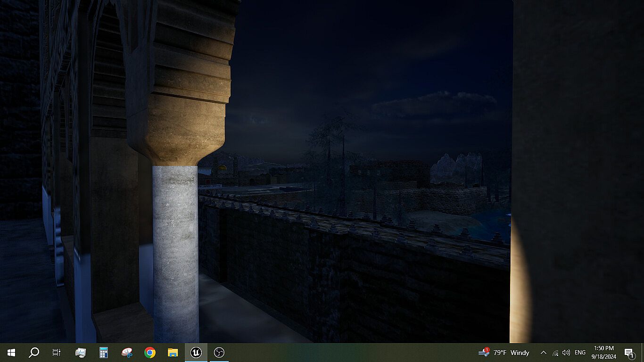Switch to the Unreal Engine window
644x362 pixels.
click(x=196, y=353)
